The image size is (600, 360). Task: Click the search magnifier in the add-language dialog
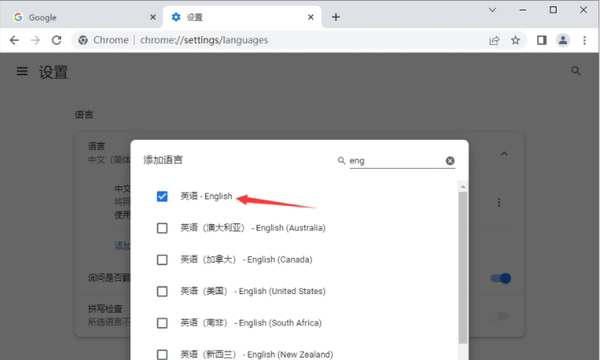click(x=341, y=161)
